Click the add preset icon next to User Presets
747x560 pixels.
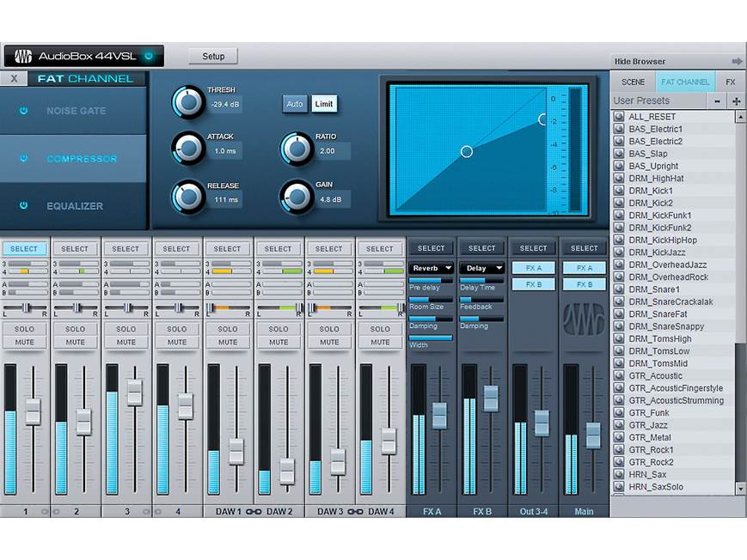coord(736,100)
